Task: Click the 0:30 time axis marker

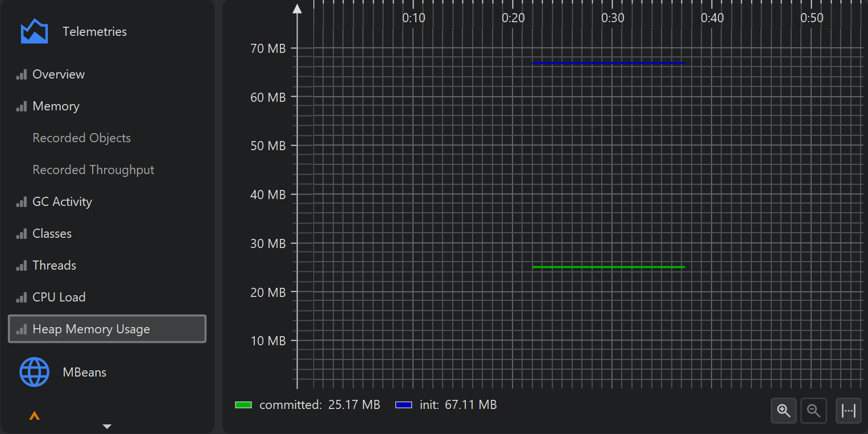Action: point(613,18)
